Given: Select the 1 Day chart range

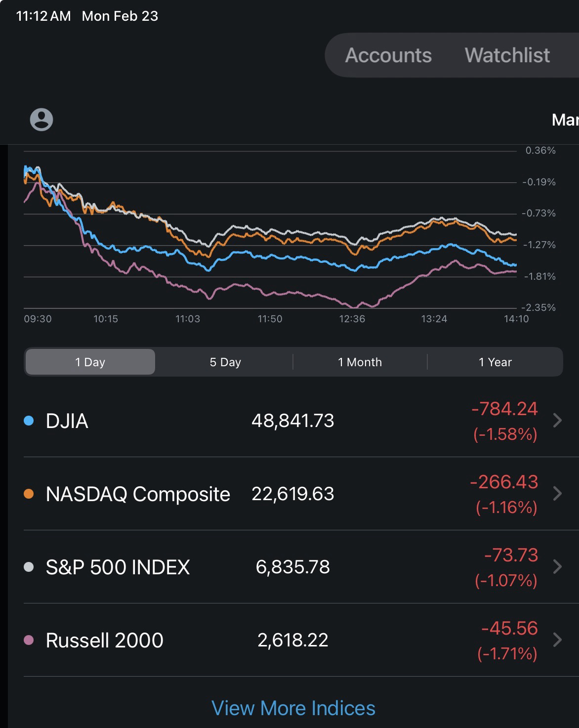Looking at the screenshot, I should (x=90, y=362).
